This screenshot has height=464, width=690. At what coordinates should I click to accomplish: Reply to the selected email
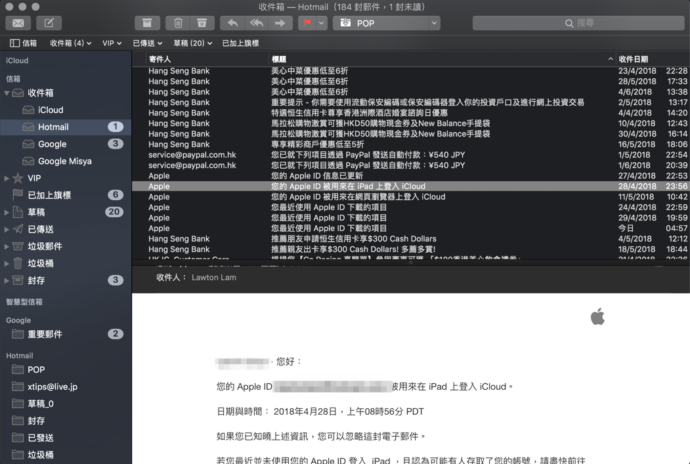232,23
